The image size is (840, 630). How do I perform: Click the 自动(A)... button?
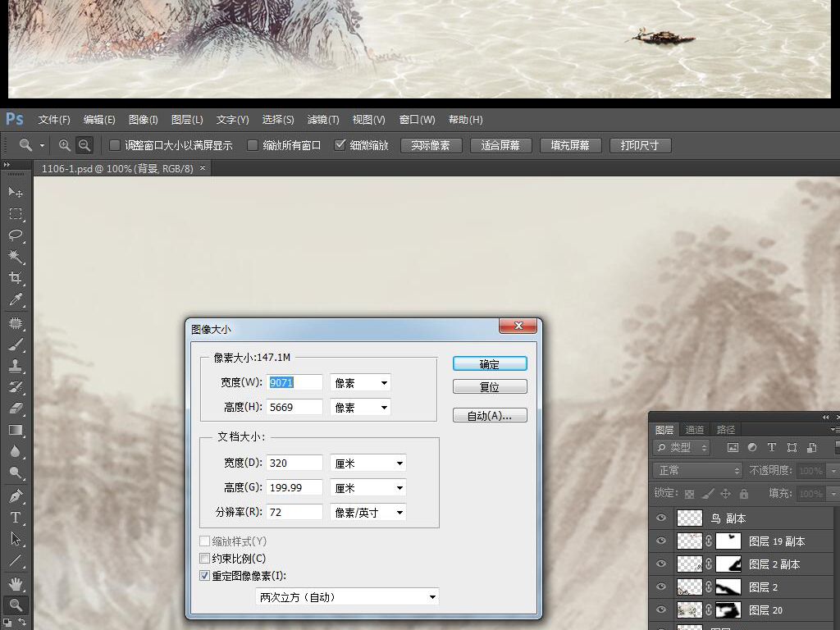(490, 416)
